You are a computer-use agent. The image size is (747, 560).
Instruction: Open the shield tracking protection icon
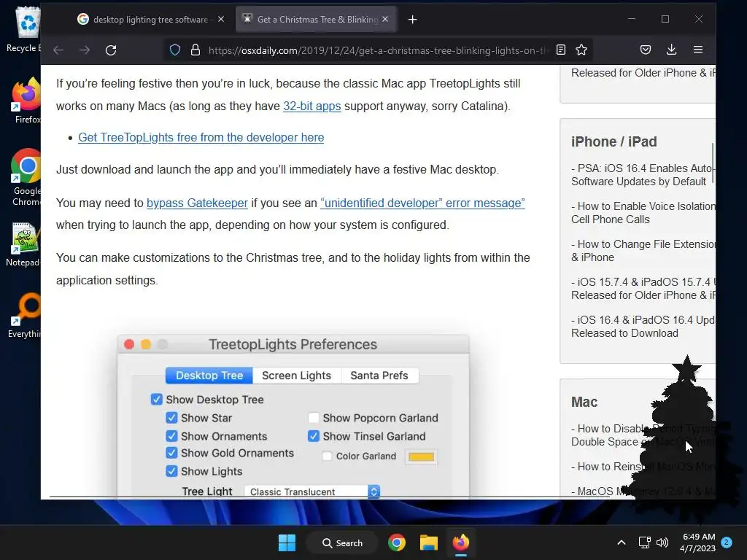[175, 50]
